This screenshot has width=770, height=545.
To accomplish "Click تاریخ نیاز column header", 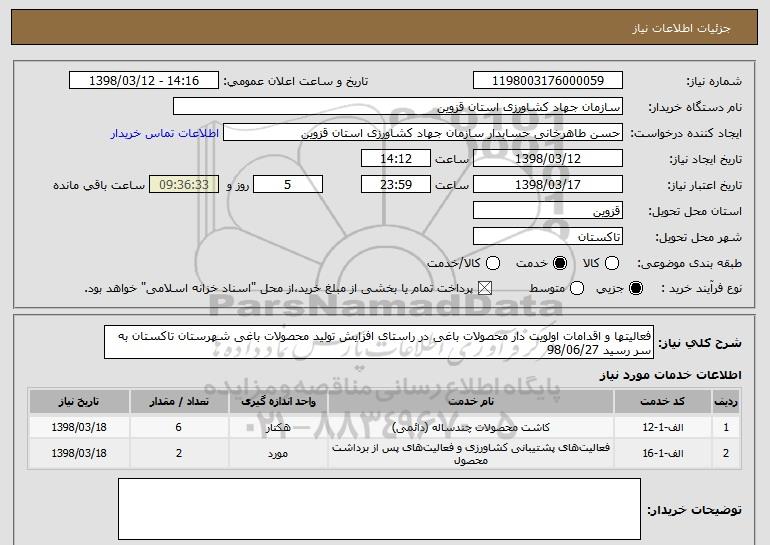I will point(79,402).
